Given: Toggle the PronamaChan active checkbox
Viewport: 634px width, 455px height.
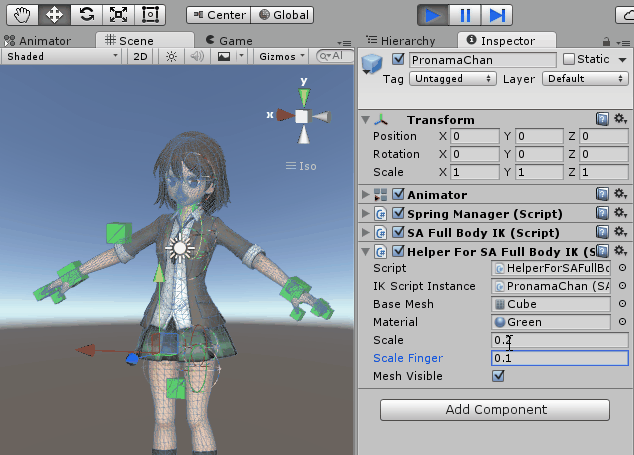Looking at the screenshot, I should tap(398, 59).
